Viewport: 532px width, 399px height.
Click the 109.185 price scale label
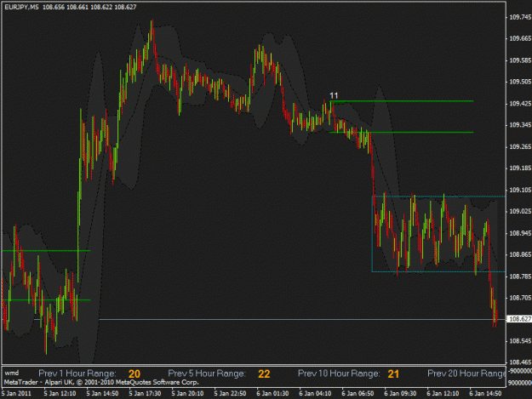tap(520, 168)
